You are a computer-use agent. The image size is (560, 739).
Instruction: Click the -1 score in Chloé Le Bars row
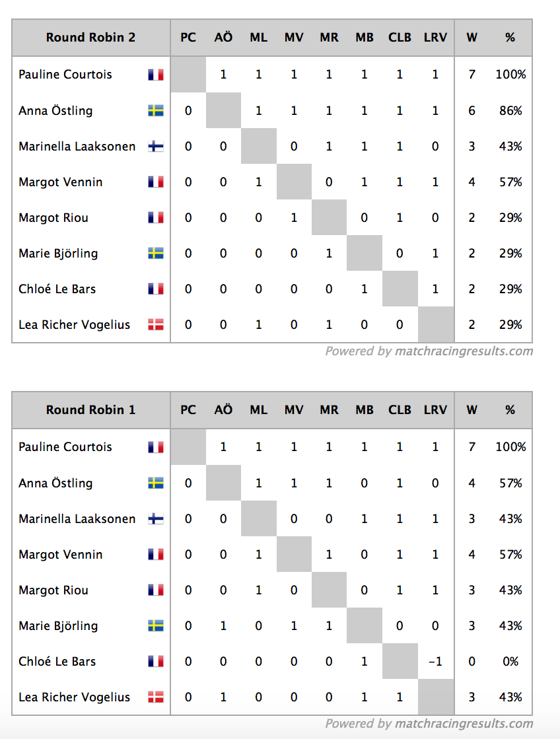pyautogui.click(x=435, y=661)
